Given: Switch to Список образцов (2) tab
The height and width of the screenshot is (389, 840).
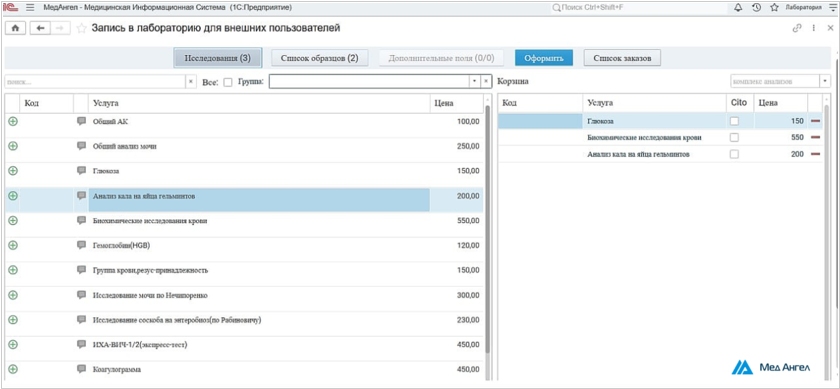Looking at the screenshot, I should (x=319, y=58).
